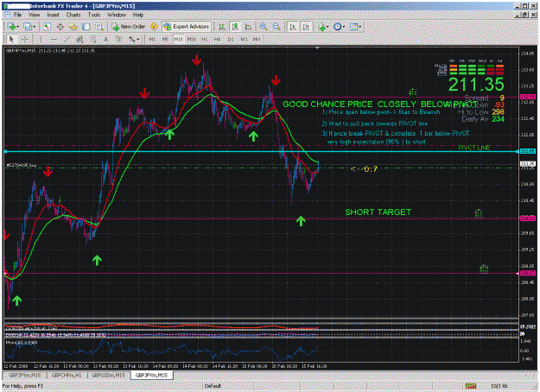Switch to candlestick chart display
Viewport: 540px width, 392px height.
coord(235,27)
